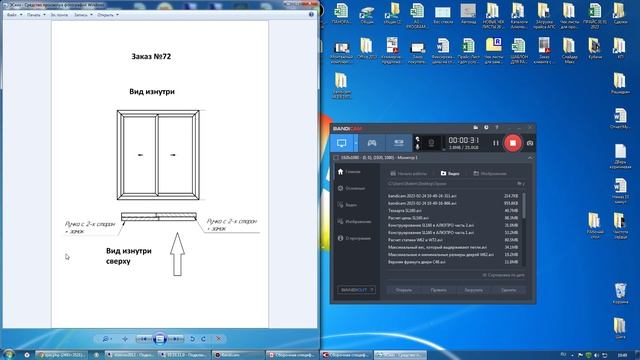Open the Open dropdown menu in Photo Viewer
The height and width of the screenshot is (360, 640).
pos(108,15)
